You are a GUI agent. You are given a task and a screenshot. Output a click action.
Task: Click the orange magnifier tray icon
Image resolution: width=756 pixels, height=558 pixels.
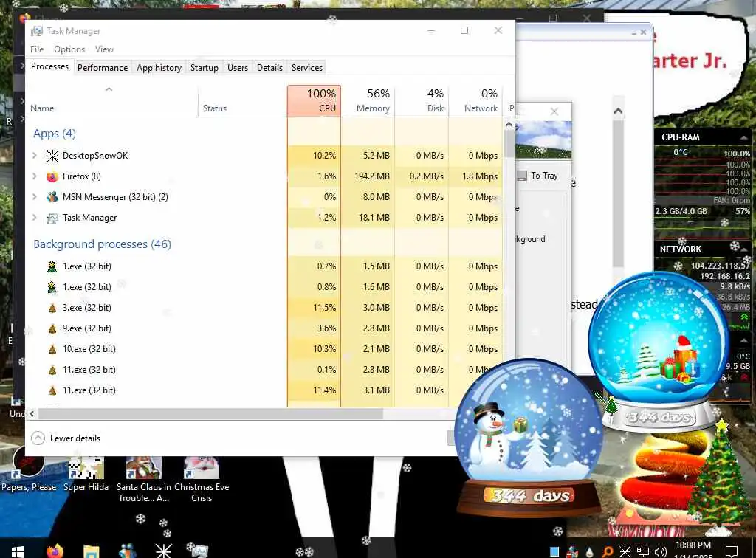tap(608, 552)
